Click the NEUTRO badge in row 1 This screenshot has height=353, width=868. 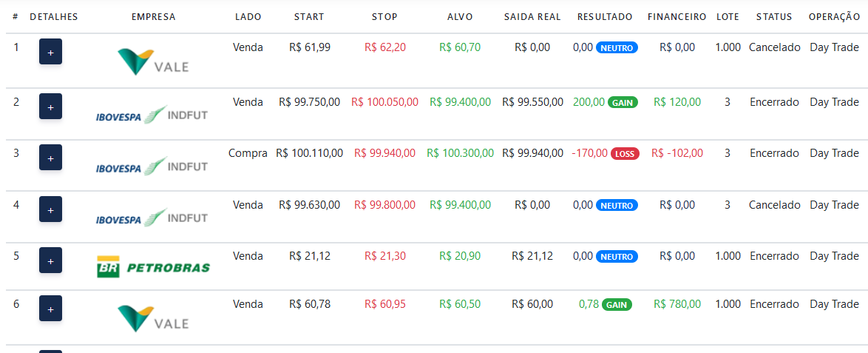(617, 47)
